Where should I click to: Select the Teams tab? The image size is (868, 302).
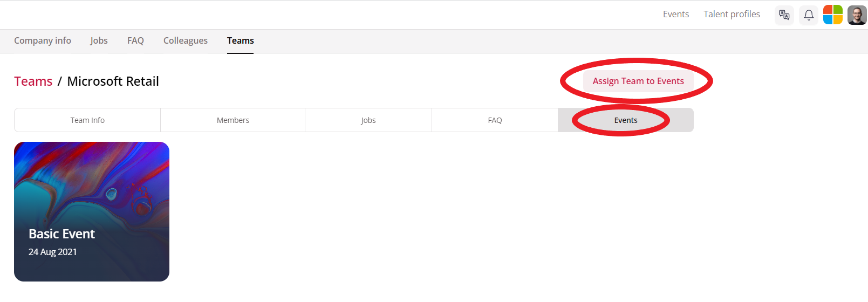(x=240, y=41)
